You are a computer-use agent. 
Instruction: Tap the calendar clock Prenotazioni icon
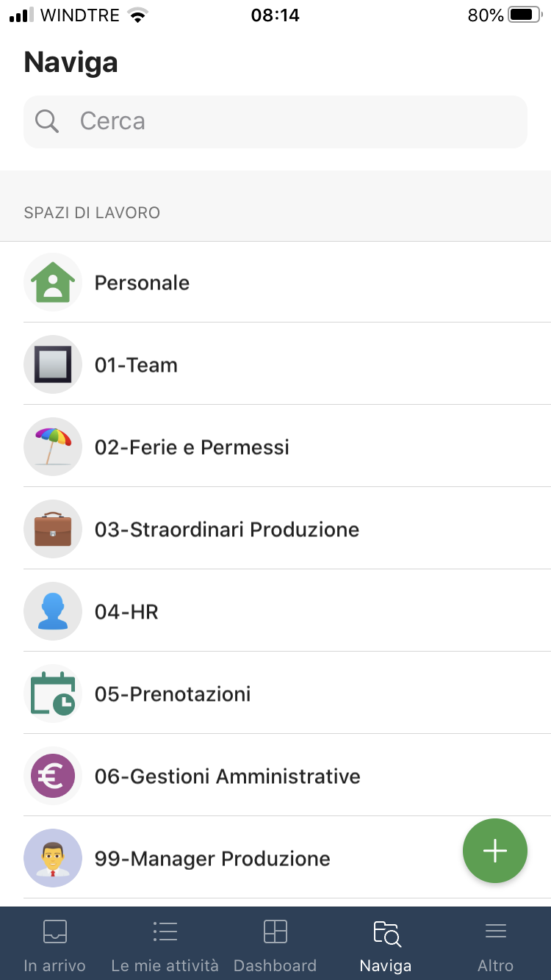53,694
